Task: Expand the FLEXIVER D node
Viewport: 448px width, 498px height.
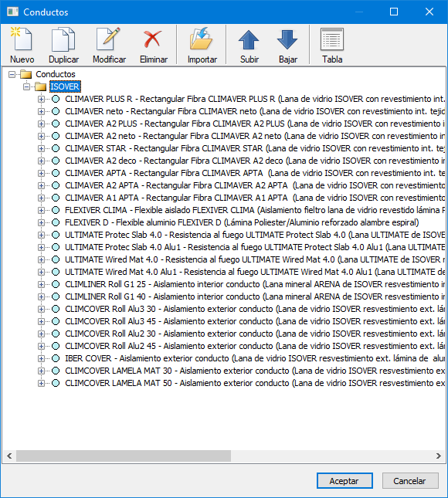Action: [41, 223]
